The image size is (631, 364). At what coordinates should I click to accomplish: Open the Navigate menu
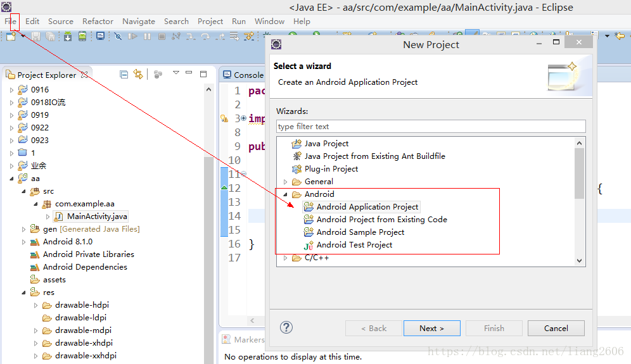(139, 22)
